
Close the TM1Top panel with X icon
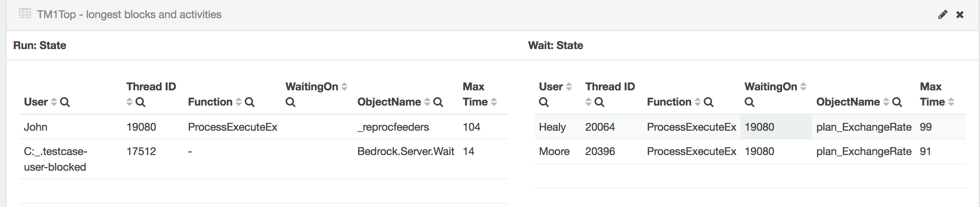click(960, 15)
